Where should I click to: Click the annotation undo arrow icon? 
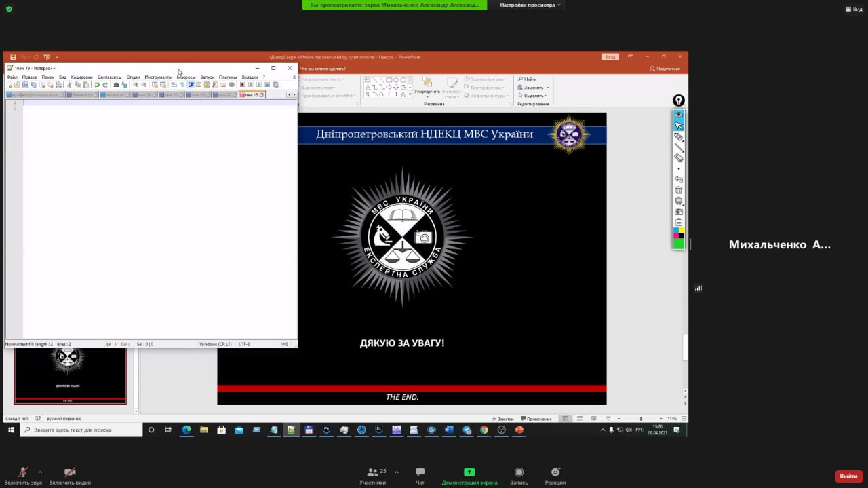coord(679,179)
